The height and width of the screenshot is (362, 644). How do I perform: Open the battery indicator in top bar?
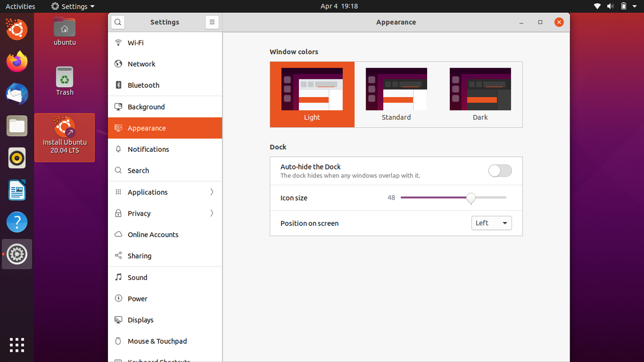(x=624, y=6)
